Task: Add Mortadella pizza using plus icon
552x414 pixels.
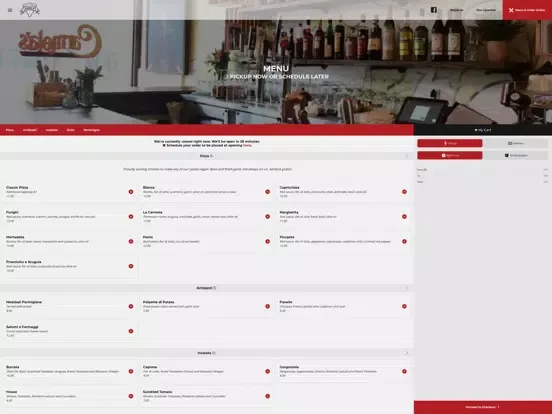Action: click(x=131, y=242)
